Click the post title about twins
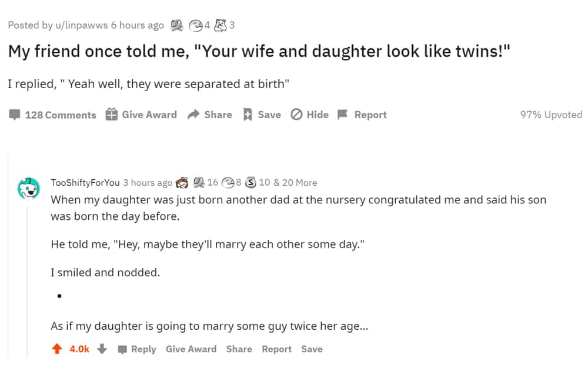 [259, 51]
